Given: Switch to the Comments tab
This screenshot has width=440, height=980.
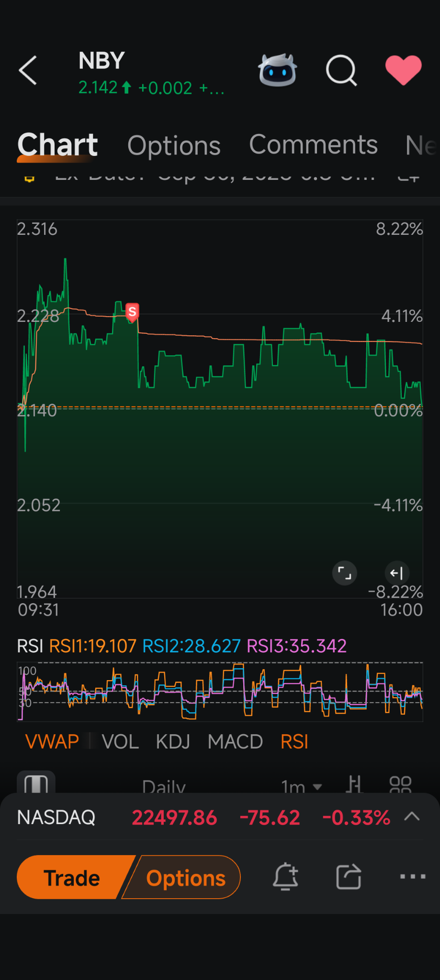Looking at the screenshot, I should pos(313,145).
